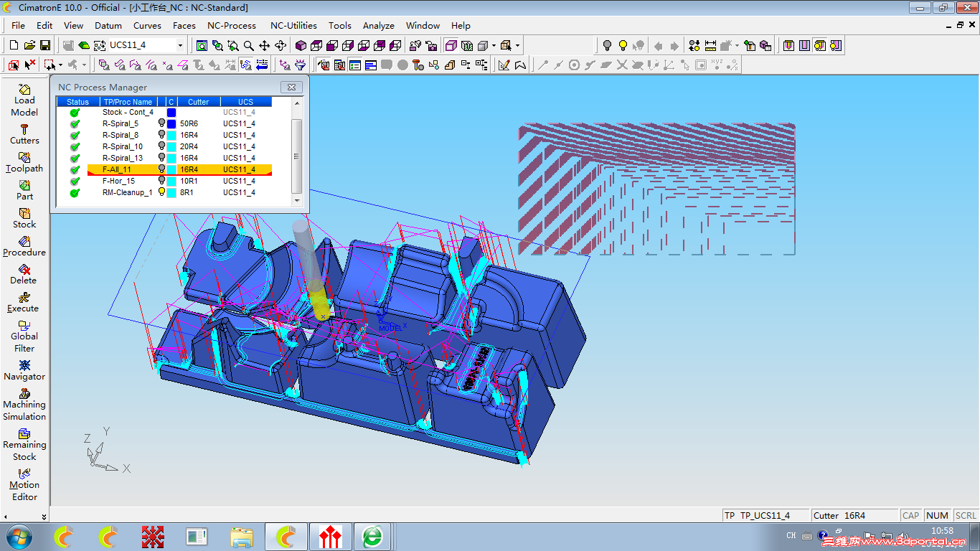Select the Part tool in sidebar
The width and height of the screenshot is (980, 551).
coord(24,190)
